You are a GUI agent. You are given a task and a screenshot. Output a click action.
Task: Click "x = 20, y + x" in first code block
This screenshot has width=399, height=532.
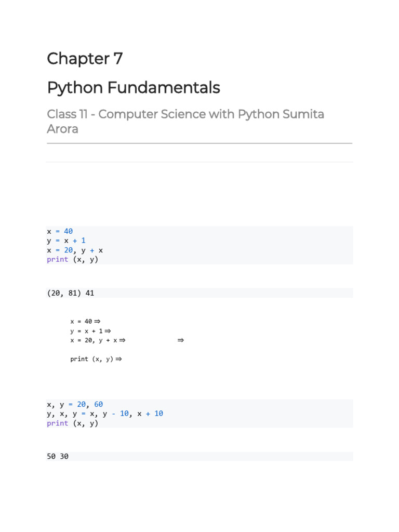[75, 250]
